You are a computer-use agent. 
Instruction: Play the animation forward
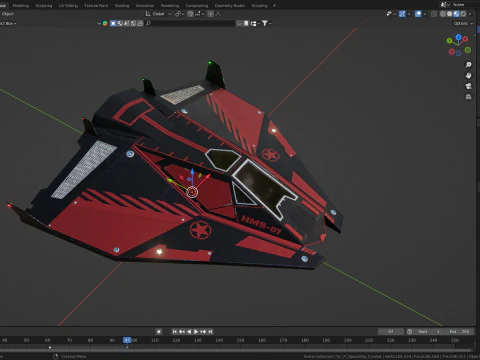196,332
